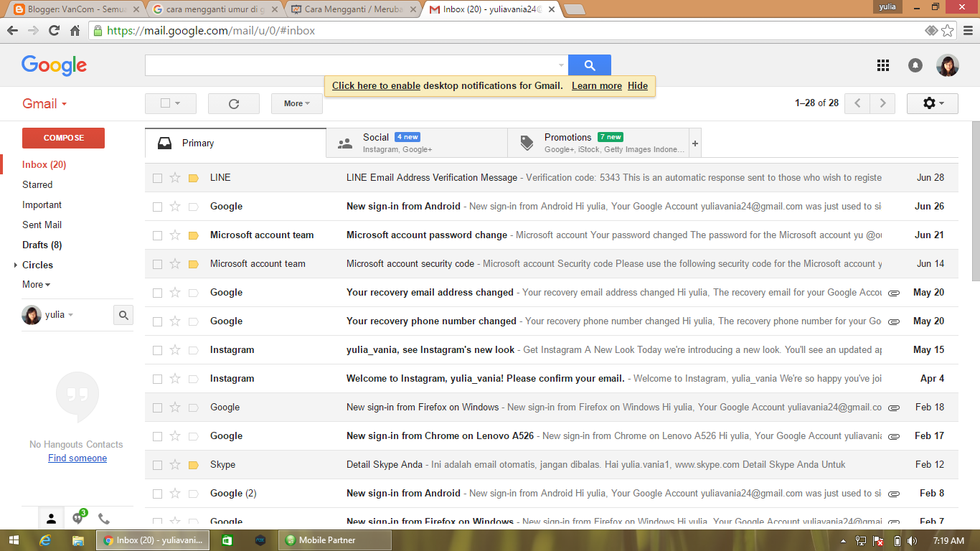Check the Skype email checkbox
This screenshot has height=551, width=980.
pyautogui.click(x=157, y=465)
